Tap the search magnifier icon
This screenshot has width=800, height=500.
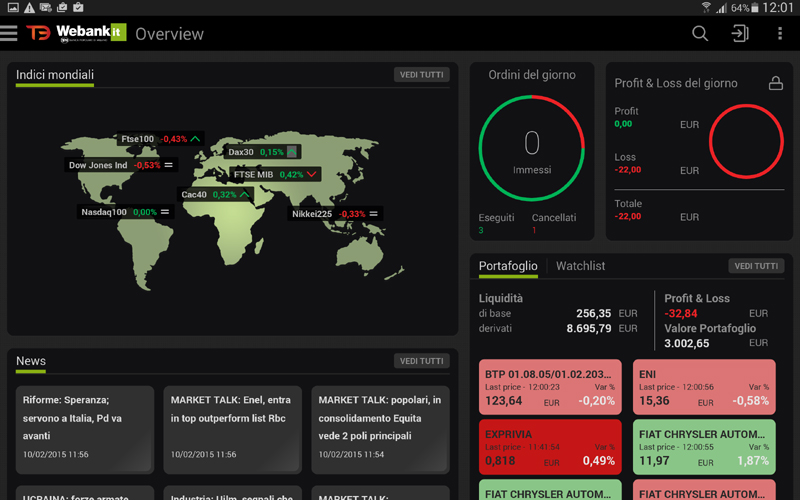[700, 34]
